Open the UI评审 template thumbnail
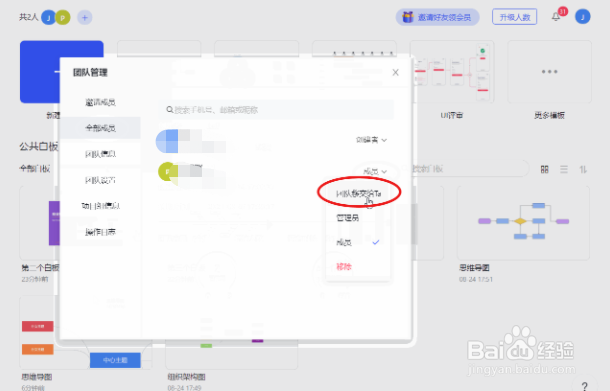The width and height of the screenshot is (610, 391). tap(452, 72)
